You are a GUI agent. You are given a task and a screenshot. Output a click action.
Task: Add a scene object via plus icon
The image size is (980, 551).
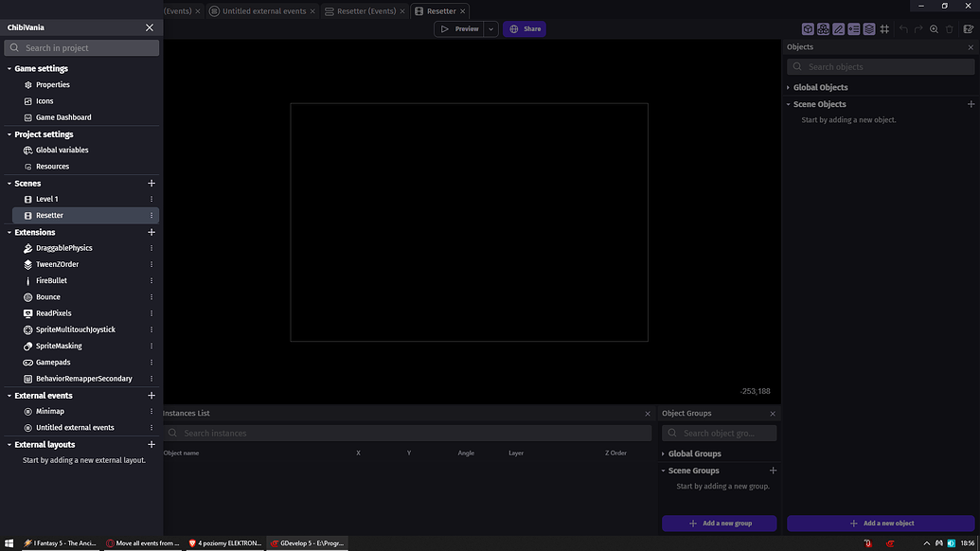click(971, 104)
